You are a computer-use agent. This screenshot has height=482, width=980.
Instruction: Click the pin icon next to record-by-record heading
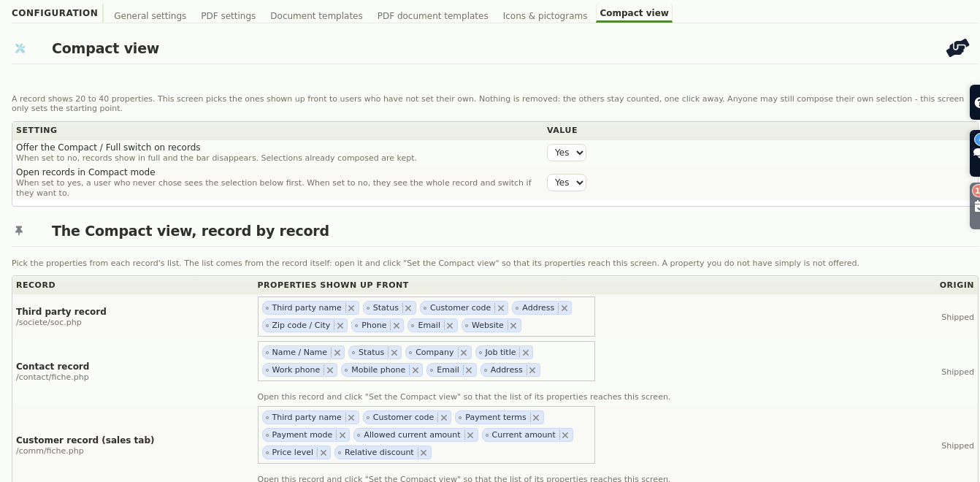tap(19, 231)
